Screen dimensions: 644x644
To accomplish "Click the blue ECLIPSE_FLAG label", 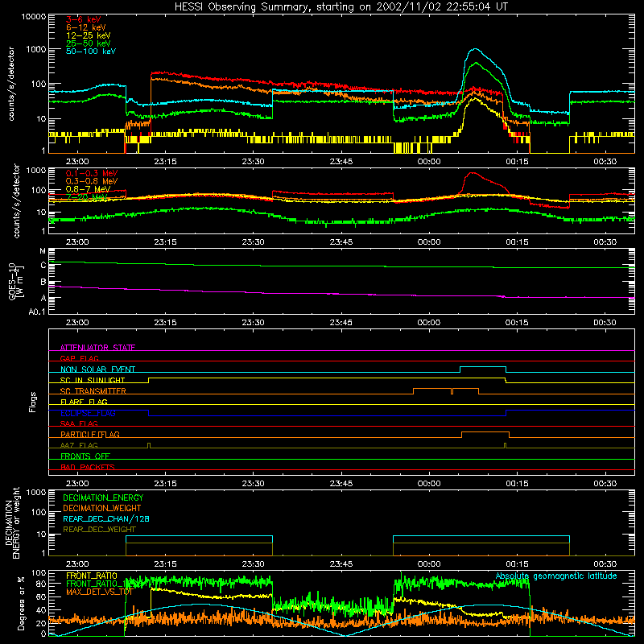I will pos(88,413).
